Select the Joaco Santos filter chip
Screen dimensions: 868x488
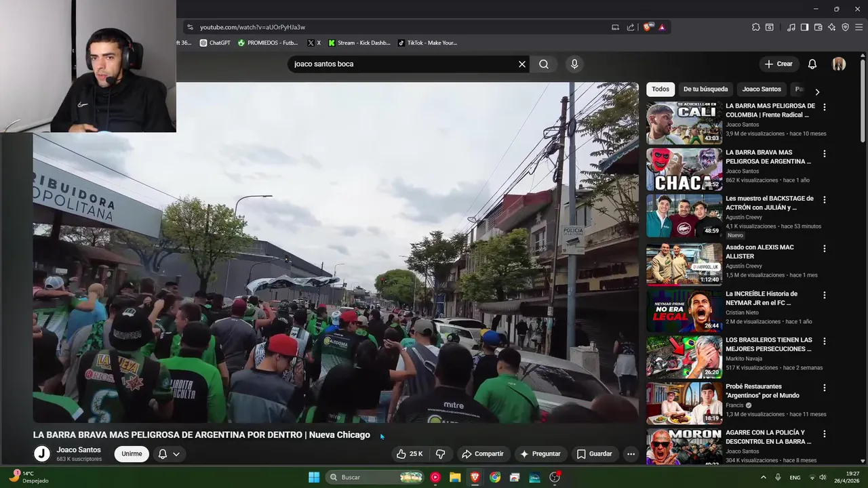pyautogui.click(x=762, y=89)
